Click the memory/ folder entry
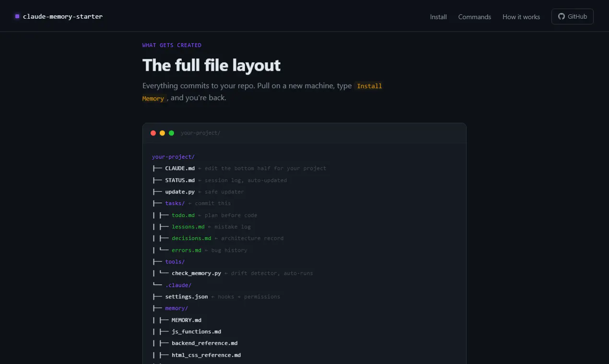 (176, 308)
